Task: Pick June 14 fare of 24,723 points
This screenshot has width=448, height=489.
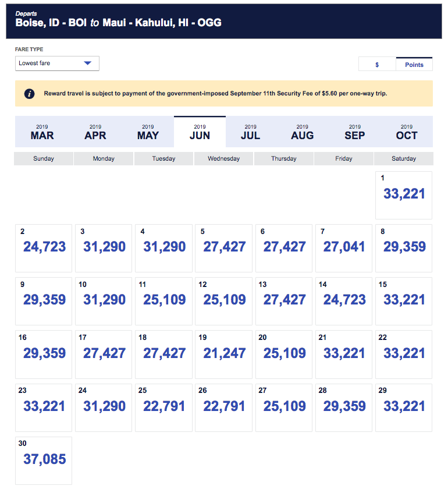Action: [344, 300]
